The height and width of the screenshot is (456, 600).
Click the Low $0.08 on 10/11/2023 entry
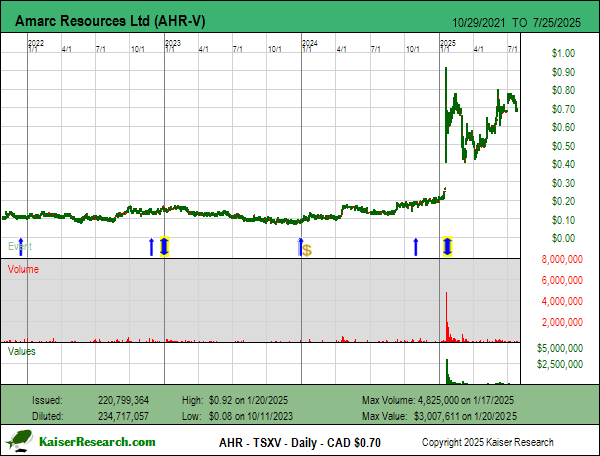(x=237, y=416)
